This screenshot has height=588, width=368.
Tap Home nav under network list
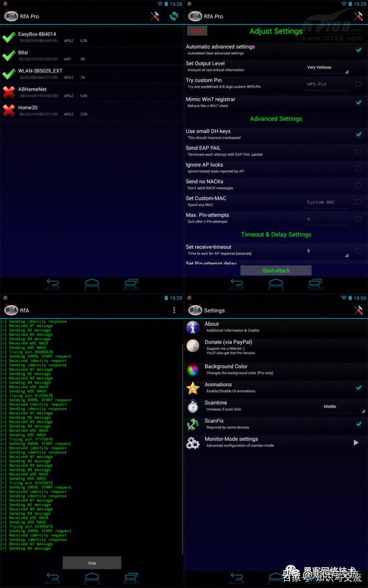[92, 285]
